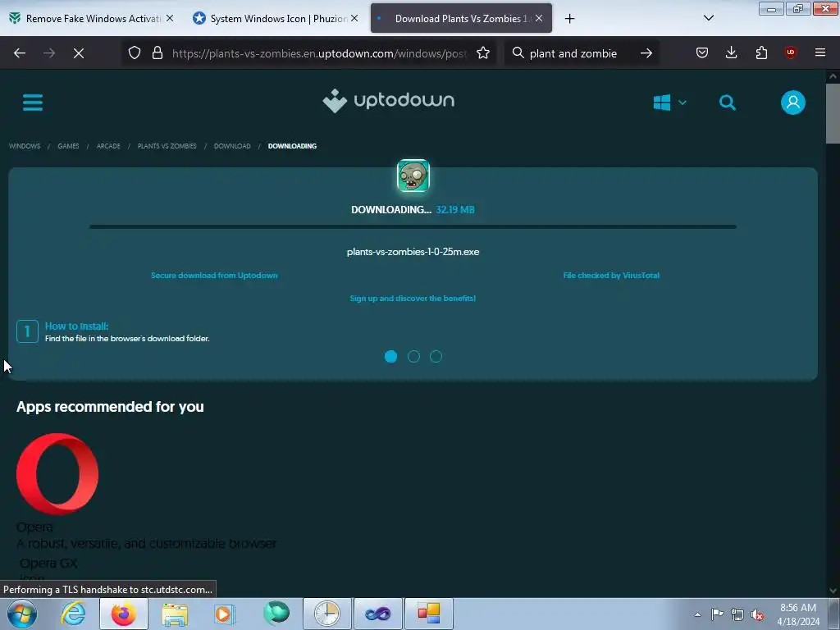Open the Save to Pocket icon

point(702,52)
